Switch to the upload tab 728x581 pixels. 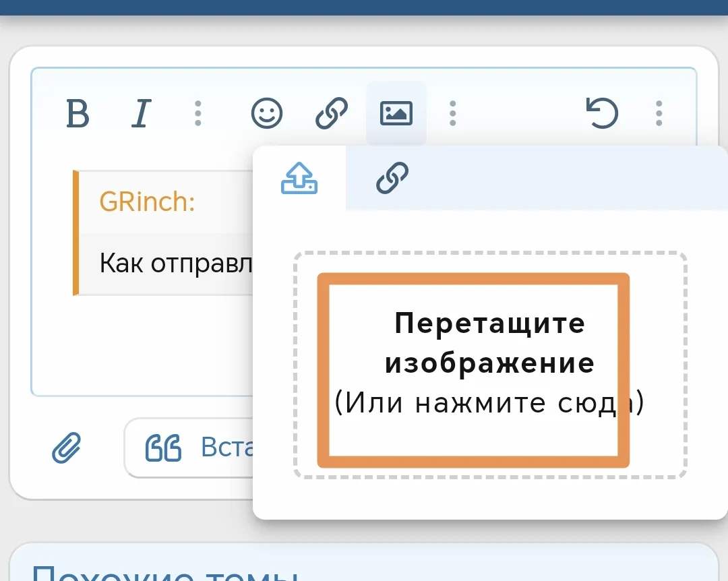click(x=299, y=178)
